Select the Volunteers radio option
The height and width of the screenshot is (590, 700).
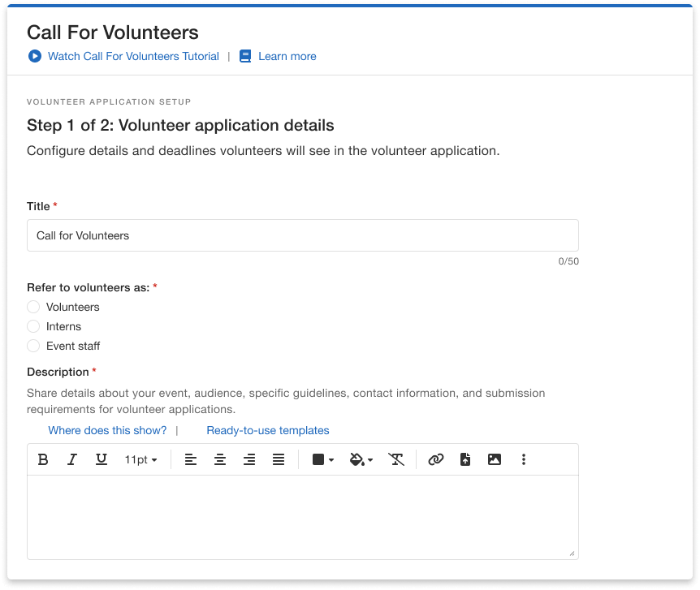click(33, 307)
